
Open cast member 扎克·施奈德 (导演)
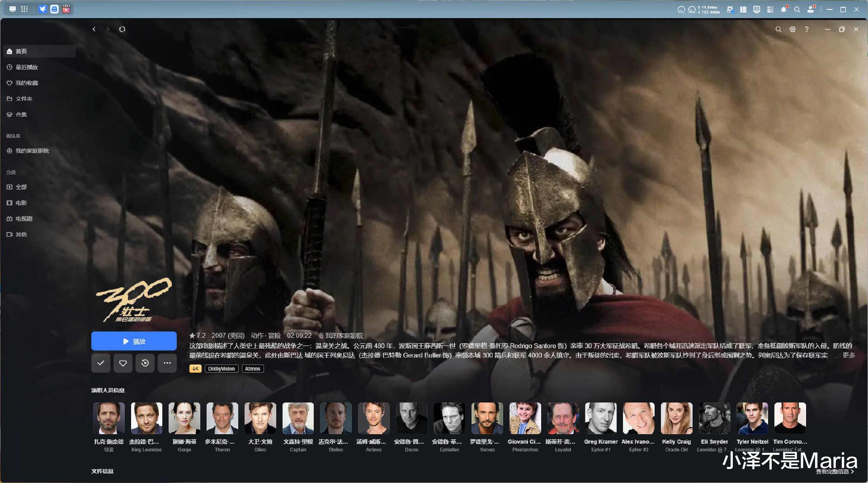tap(108, 418)
